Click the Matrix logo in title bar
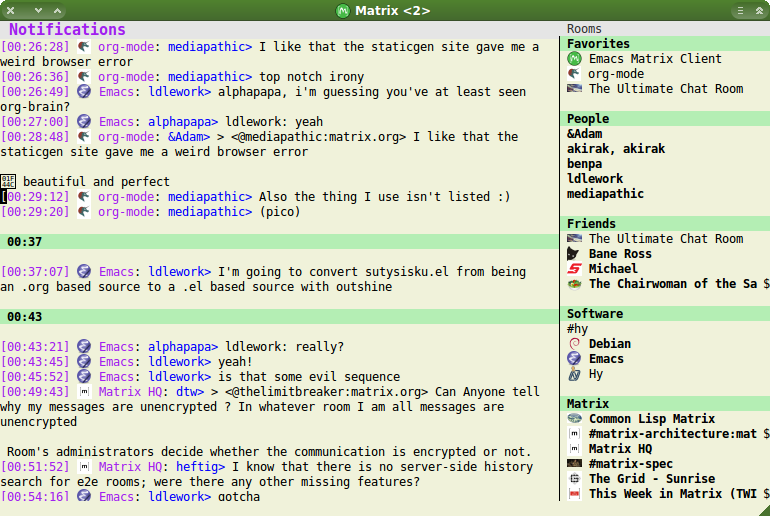Viewport: 770px width, 516px height. (x=343, y=10)
